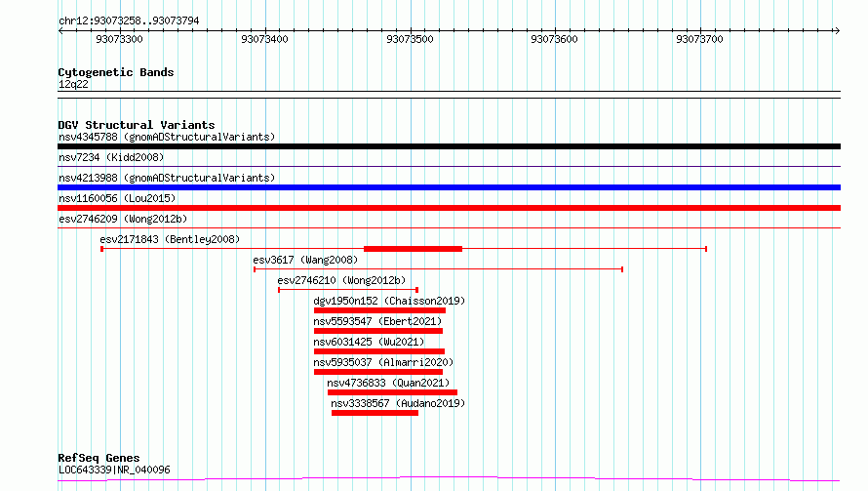Viewport: 868px width, 491px height.
Task: Open the esv3617 (Wang2008) label
Action: tap(305, 260)
